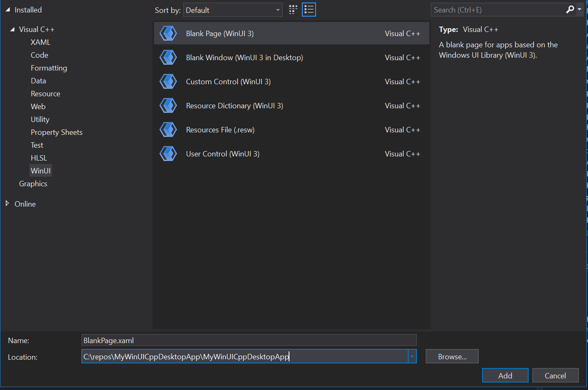Expand the Online section
588x390 pixels.
(x=7, y=203)
